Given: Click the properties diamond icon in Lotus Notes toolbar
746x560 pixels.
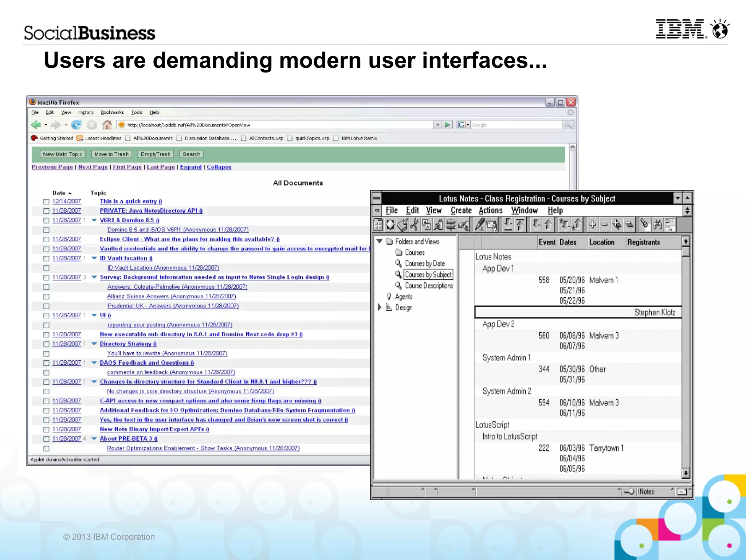Looking at the screenshot, I should coord(390,225).
